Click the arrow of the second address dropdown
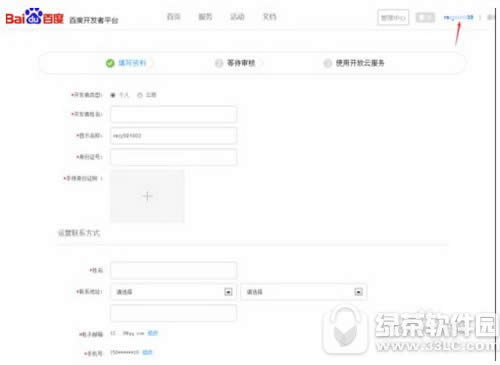The image size is (500, 365). pos(358,292)
